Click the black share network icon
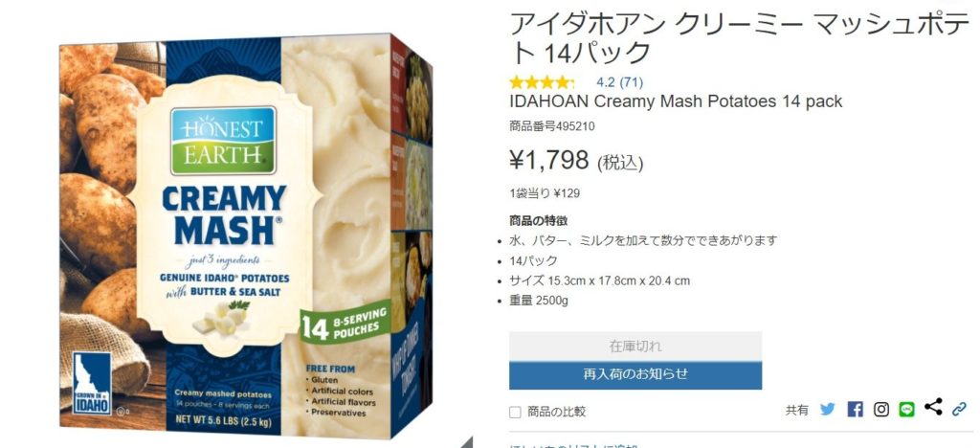The height and width of the screenshot is (448, 980). 933,407
